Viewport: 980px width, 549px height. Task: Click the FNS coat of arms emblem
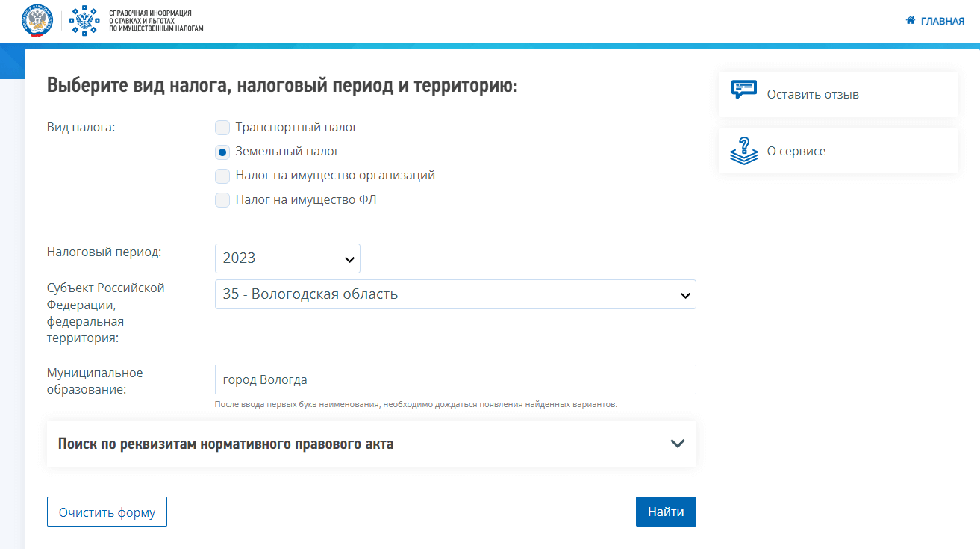(37, 21)
